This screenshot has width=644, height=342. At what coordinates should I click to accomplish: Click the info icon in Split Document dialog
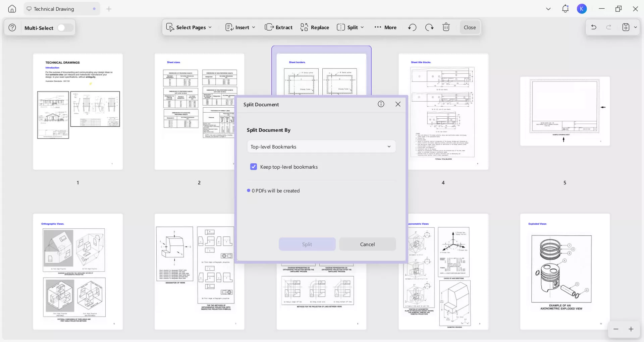pos(381,104)
